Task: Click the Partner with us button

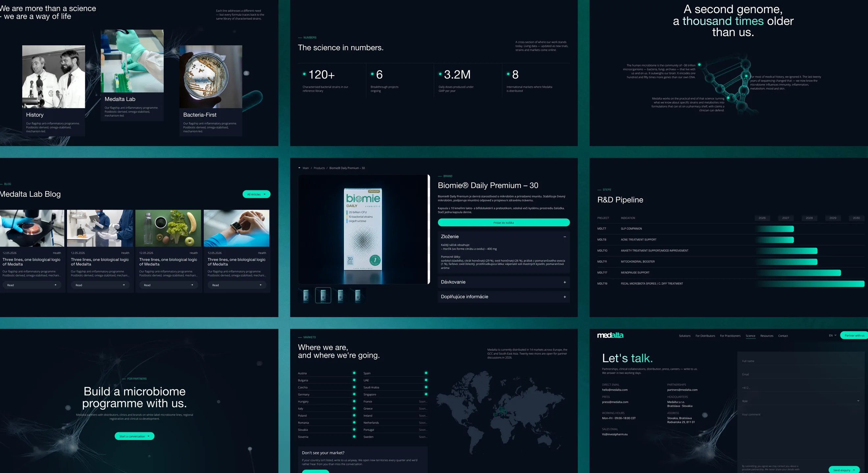Action: [854, 335]
